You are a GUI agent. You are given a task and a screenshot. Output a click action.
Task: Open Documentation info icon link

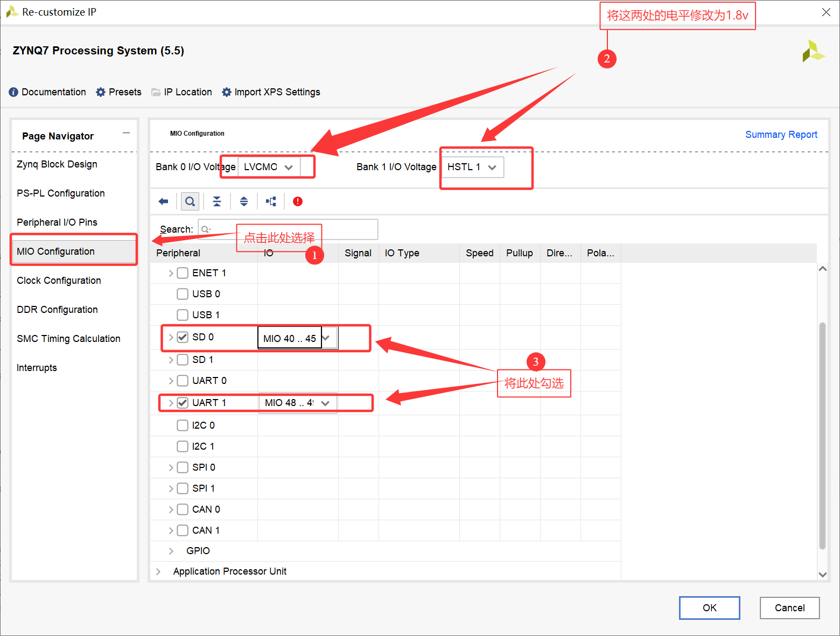47,92
